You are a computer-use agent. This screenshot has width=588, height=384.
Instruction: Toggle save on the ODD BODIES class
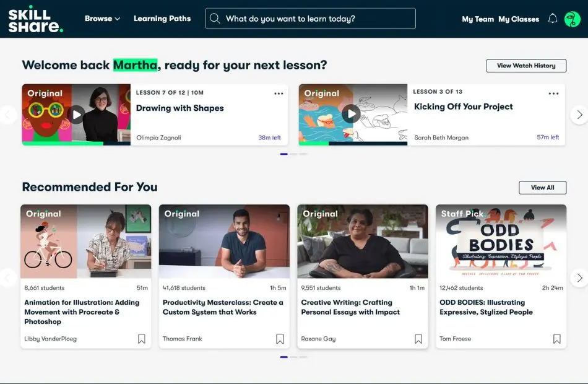[x=556, y=339]
